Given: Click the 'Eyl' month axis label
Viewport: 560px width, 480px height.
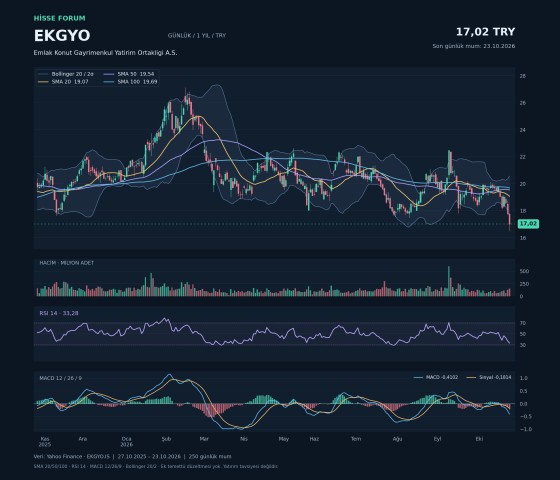Looking at the screenshot, I should pos(438,439).
